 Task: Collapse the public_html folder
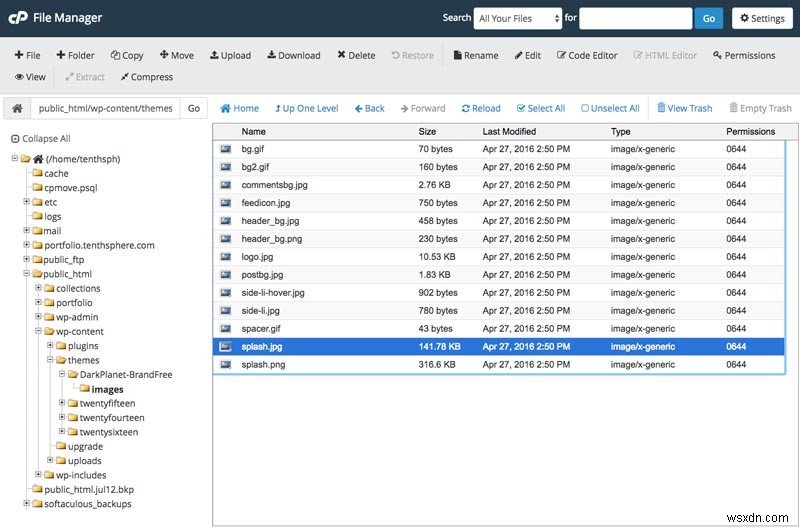pos(27,273)
